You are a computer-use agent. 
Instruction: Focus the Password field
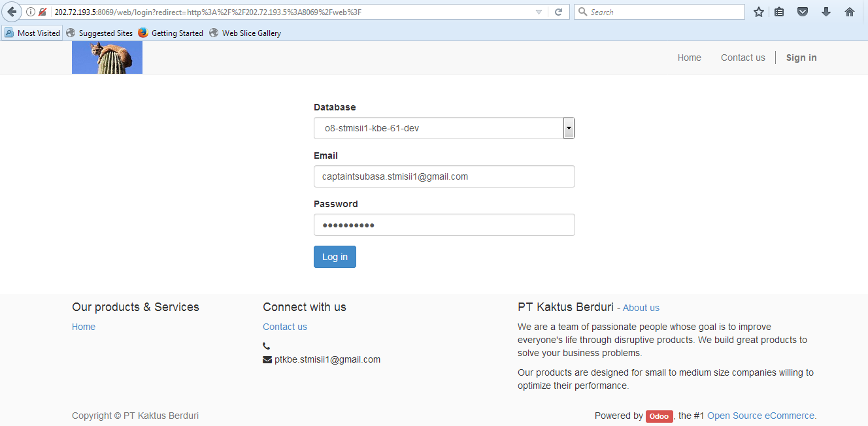(x=444, y=225)
